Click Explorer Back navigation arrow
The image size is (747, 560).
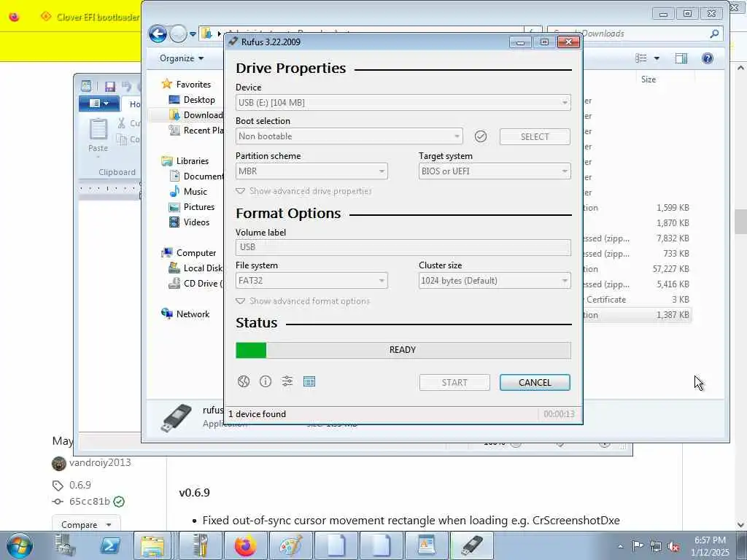(x=158, y=34)
